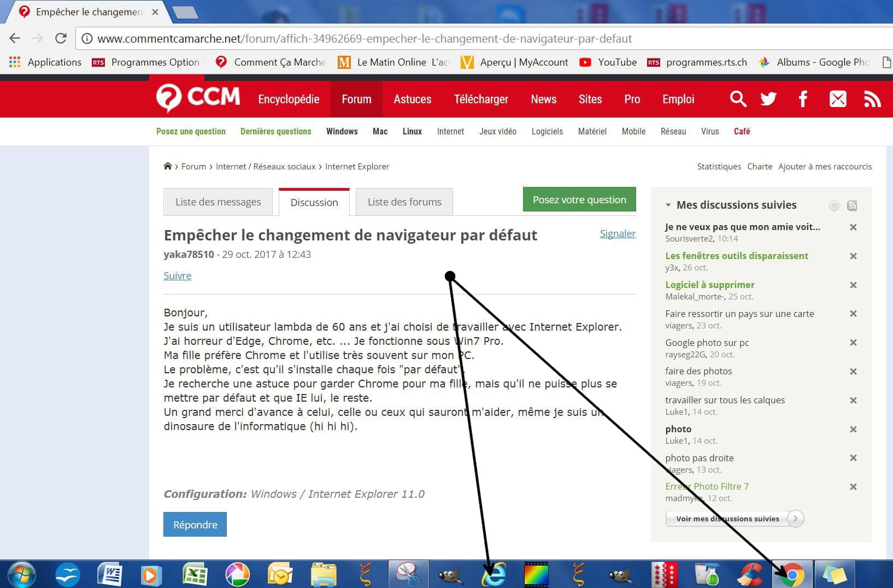
Task: Click Voir mes discussions suivies button
Action: pyautogui.click(x=735, y=519)
